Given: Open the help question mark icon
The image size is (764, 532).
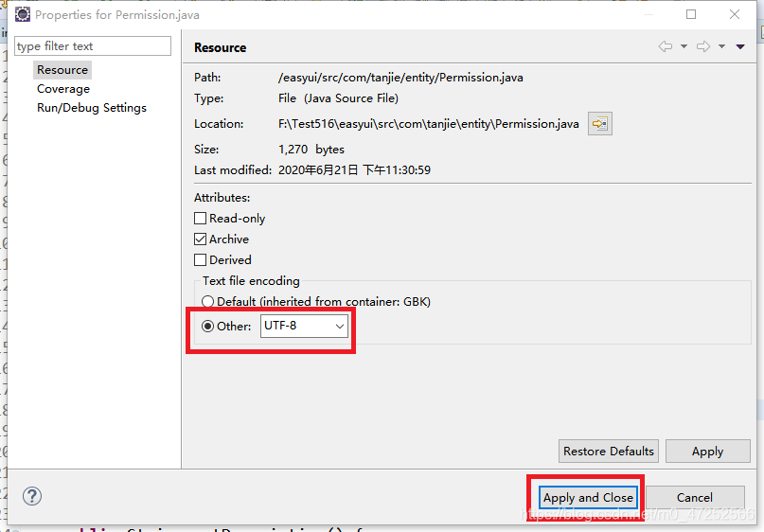Looking at the screenshot, I should 32,496.
